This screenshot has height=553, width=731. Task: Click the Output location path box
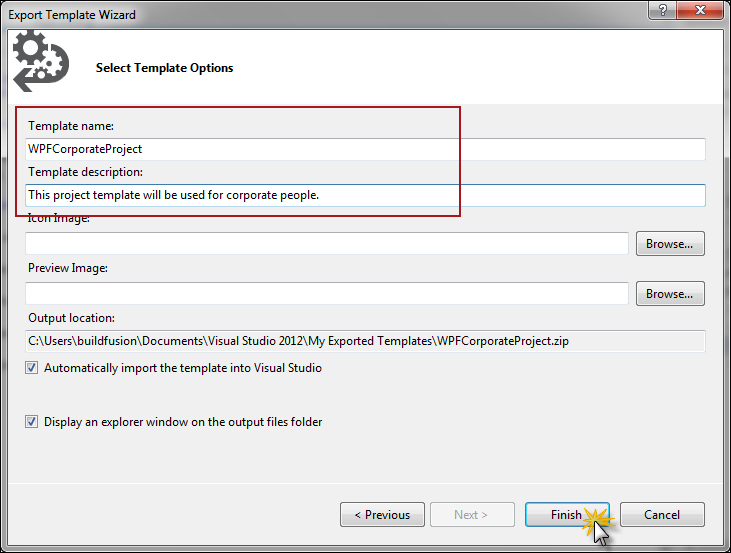click(365, 341)
